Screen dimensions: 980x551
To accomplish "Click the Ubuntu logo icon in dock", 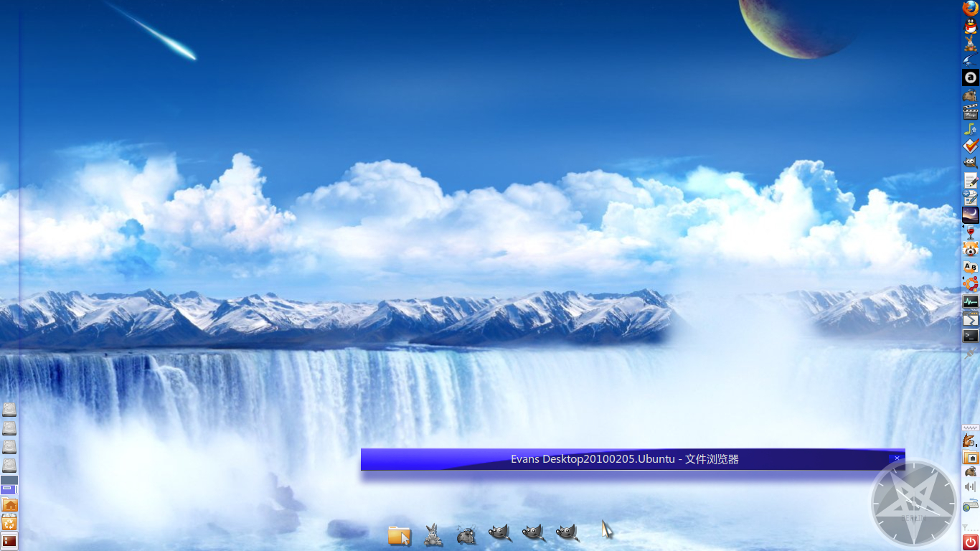I will coord(971,284).
